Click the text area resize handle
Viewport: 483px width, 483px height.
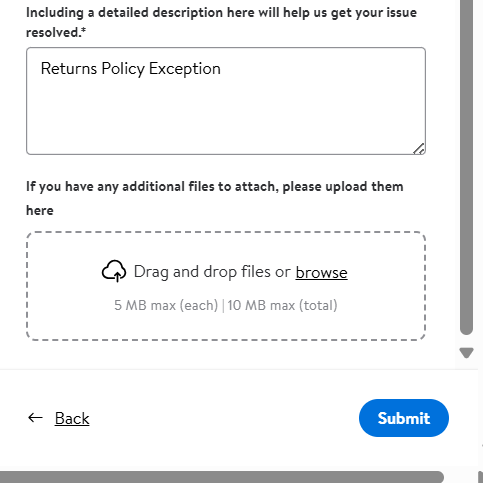tap(419, 149)
